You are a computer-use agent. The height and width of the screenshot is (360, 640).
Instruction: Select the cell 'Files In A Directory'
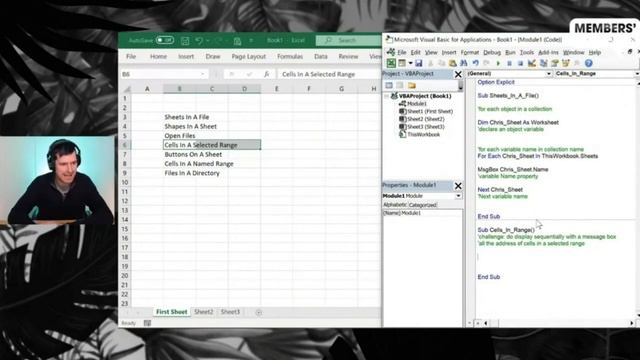pyautogui.click(x=192, y=173)
